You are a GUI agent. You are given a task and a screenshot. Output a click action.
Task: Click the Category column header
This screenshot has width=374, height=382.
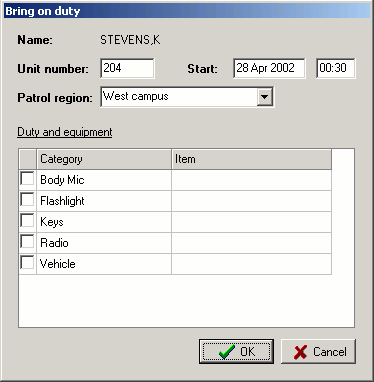[104, 159]
